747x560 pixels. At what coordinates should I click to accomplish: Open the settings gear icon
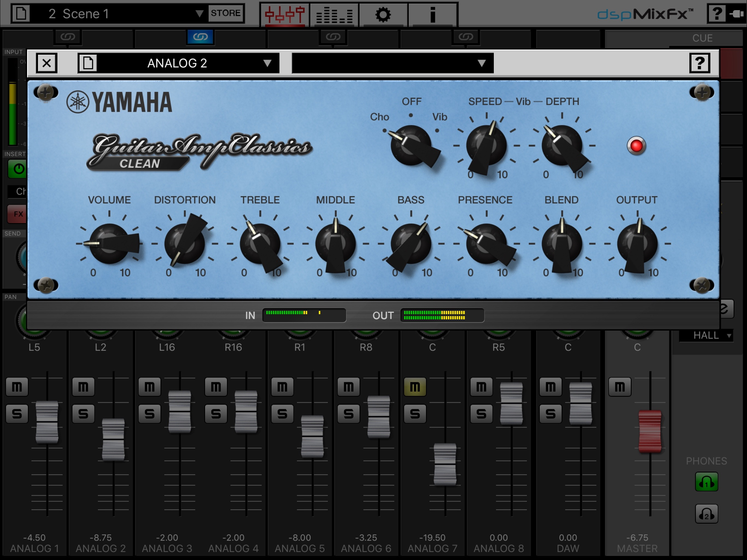(383, 14)
